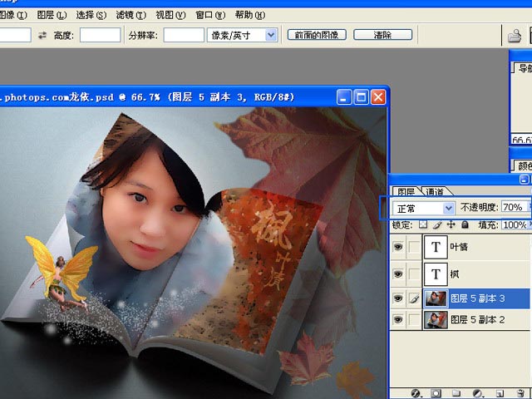Click the lock all padlock icon
532x399 pixels.
pyautogui.click(x=465, y=225)
